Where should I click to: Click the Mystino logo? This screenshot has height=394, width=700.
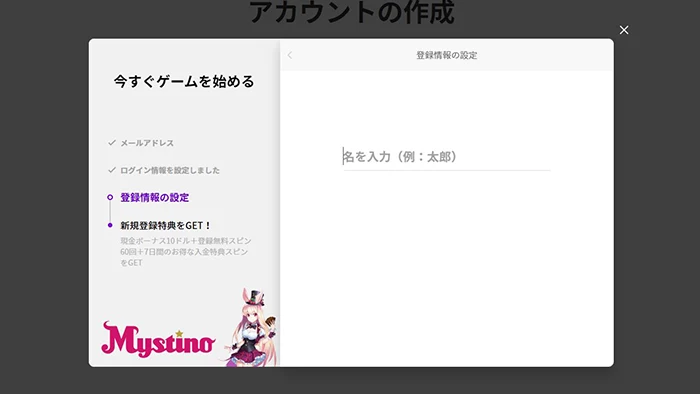click(x=158, y=339)
